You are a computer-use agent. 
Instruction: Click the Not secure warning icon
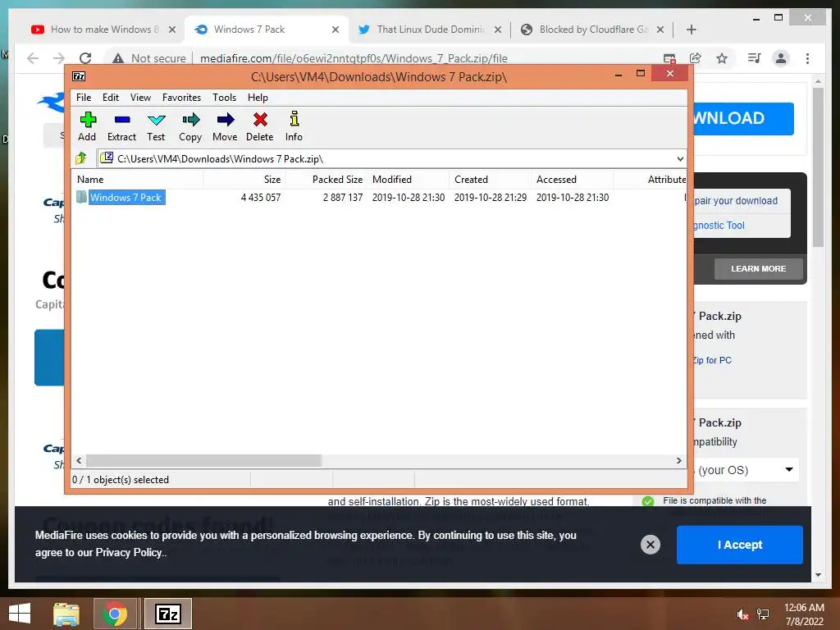coord(118,58)
